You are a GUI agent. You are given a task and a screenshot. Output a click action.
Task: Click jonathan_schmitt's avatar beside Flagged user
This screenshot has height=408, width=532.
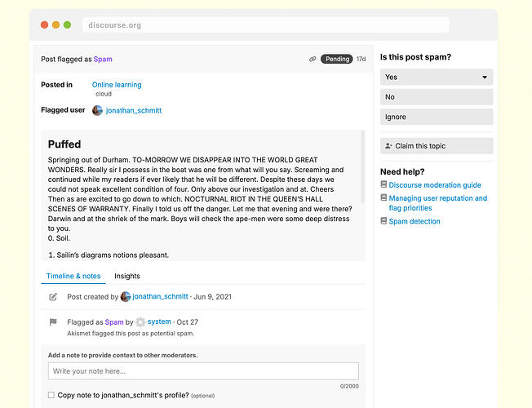click(97, 110)
